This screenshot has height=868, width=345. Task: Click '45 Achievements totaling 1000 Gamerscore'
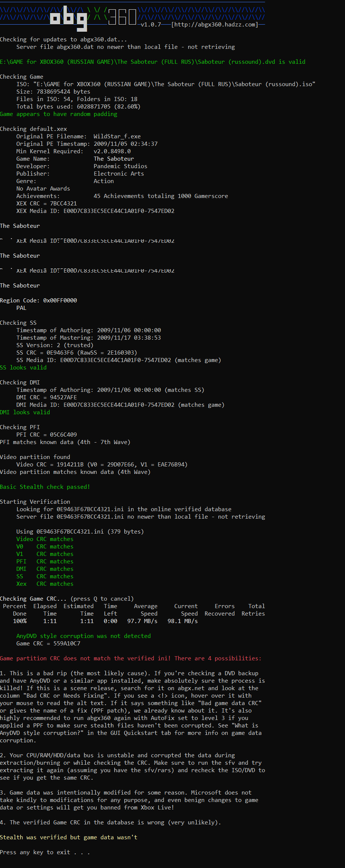tap(161, 196)
